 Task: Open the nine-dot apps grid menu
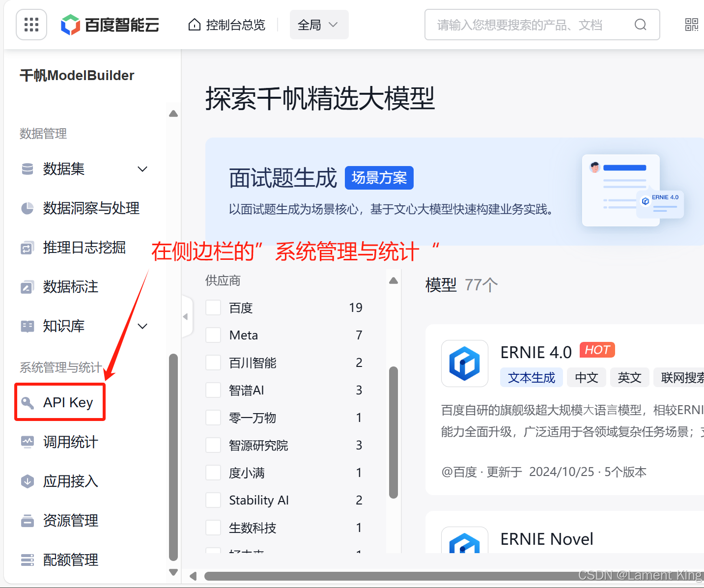(31, 25)
